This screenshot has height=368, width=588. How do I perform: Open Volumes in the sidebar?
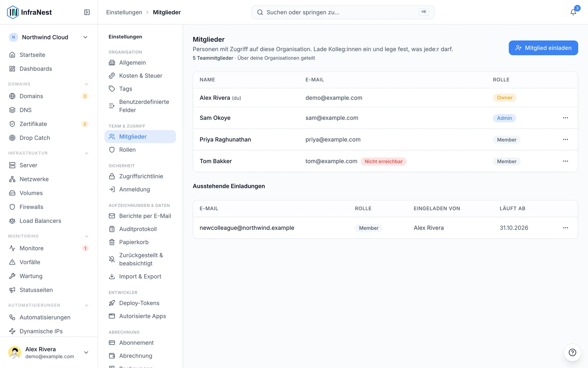click(x=49, y=193)
